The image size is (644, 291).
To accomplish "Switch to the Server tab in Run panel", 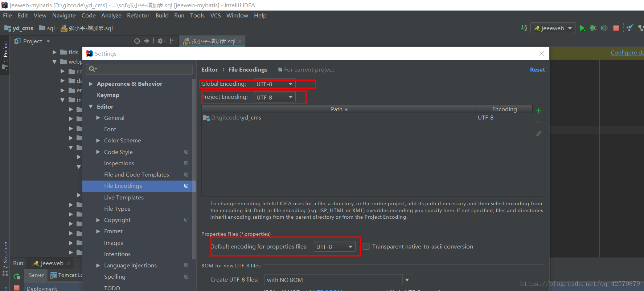I will [x=36, y=275].
